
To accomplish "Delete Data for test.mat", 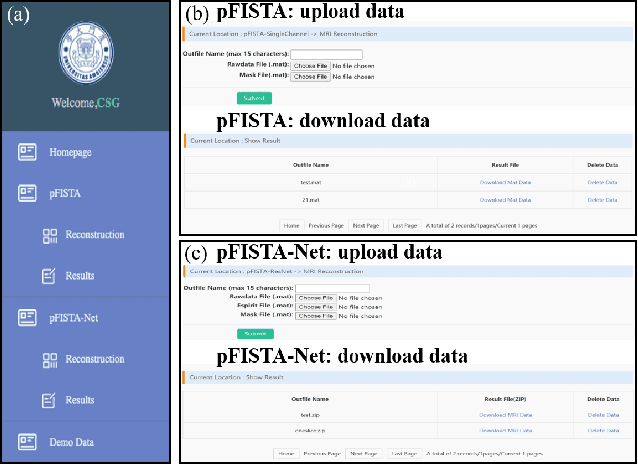I will point(603,182).
